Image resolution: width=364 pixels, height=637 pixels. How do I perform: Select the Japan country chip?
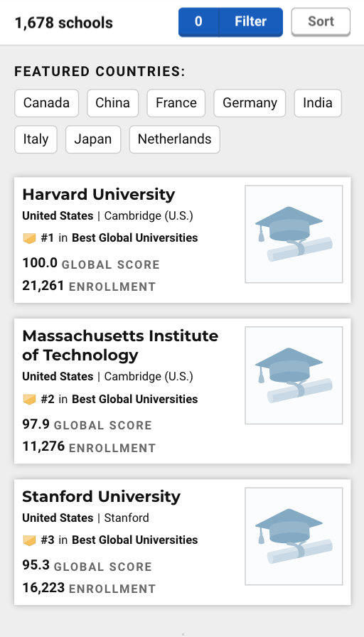coord(93,139)
